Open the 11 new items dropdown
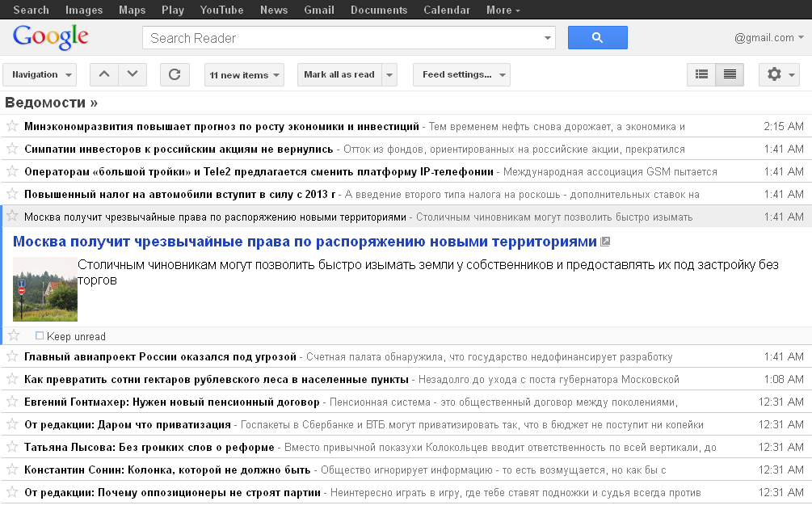The height and width of the screenshot is (518, 812). 245,74
